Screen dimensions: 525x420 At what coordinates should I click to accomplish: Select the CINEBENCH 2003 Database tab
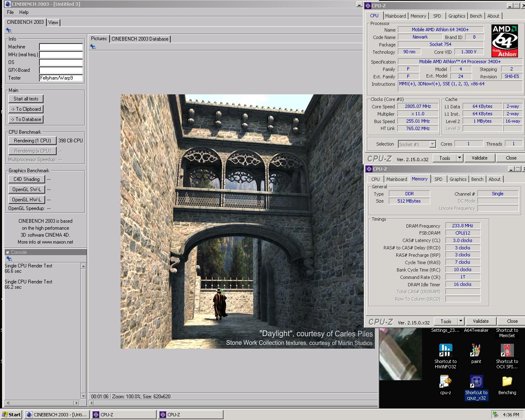tap(140, 39)
